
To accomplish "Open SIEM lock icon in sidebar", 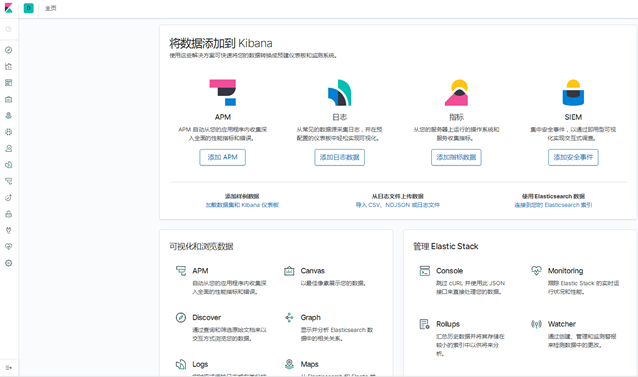I will click(9, 214).
